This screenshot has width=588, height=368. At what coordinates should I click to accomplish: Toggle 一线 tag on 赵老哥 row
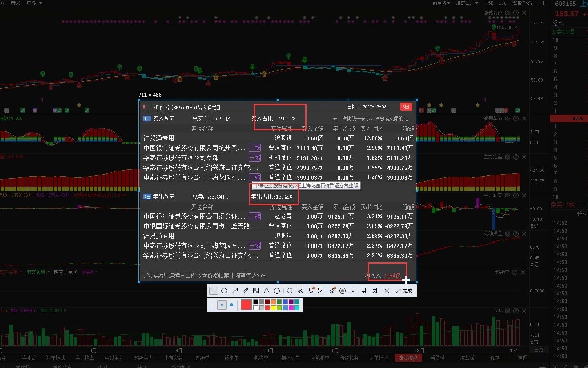(x=255, y=216)
